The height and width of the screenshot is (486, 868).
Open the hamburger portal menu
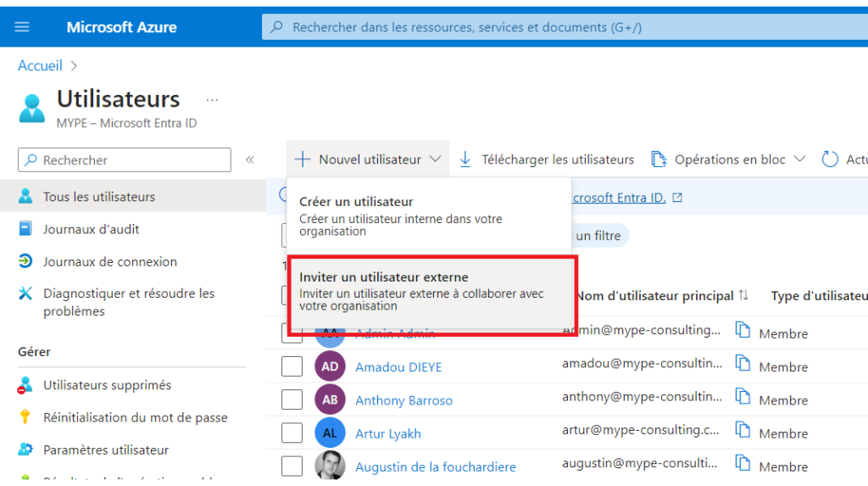(21, 27)
